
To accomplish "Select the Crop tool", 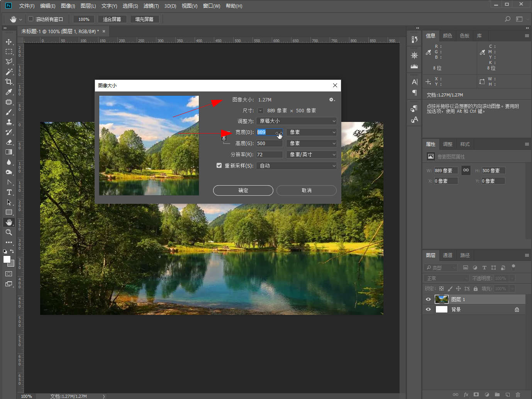I will pos(9,82).
